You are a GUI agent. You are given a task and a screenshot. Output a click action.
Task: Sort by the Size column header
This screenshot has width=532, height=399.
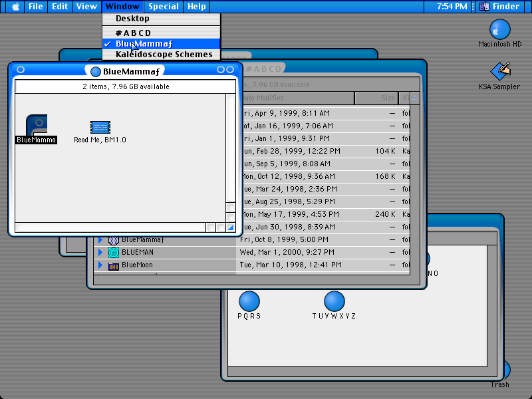click(x=376, y=98)
